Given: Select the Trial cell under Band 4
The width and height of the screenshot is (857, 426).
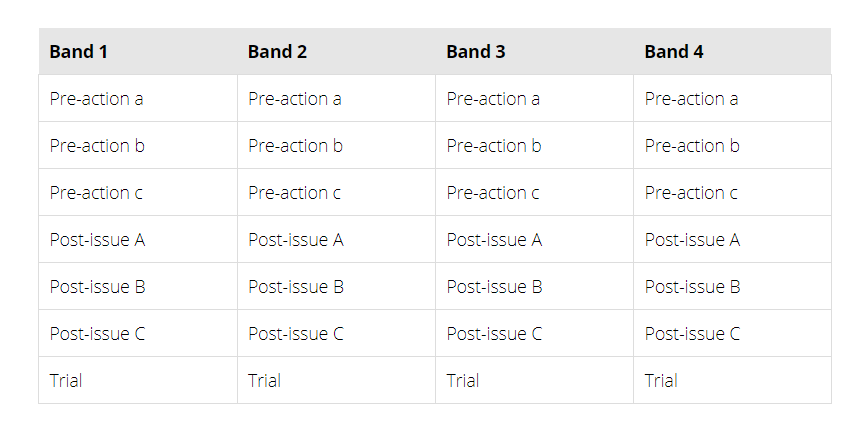Looking at the screenshot, I should [661, 381].
